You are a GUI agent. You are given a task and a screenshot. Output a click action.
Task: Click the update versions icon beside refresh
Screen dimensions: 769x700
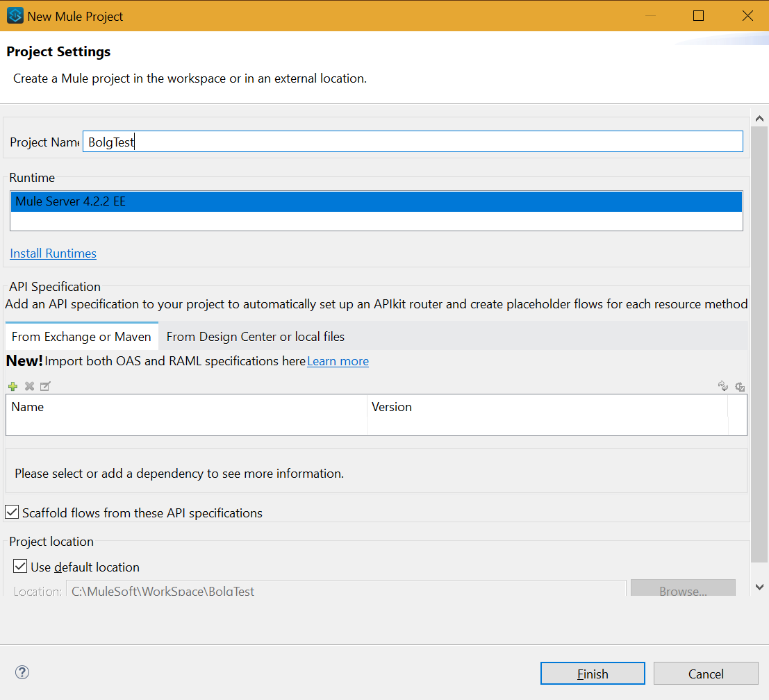tap(740, 386)
